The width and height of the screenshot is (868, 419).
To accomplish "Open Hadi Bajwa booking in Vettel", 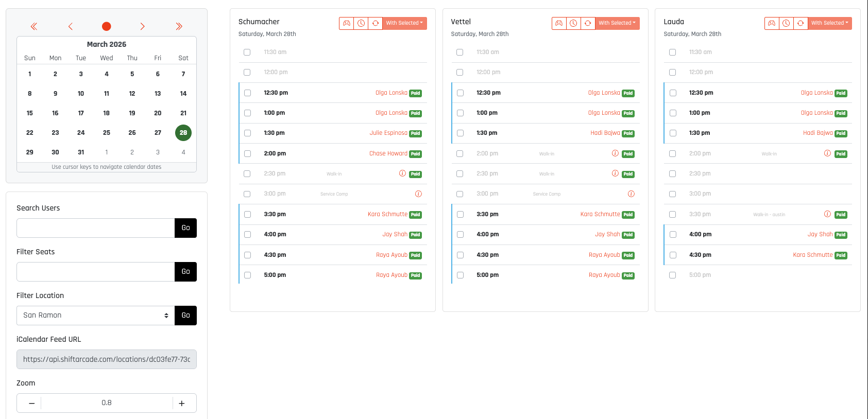I will 605,133.
